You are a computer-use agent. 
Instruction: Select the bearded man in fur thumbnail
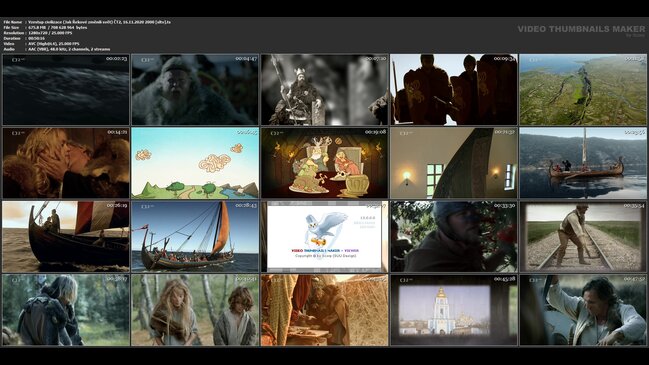(x=195, y=90)
